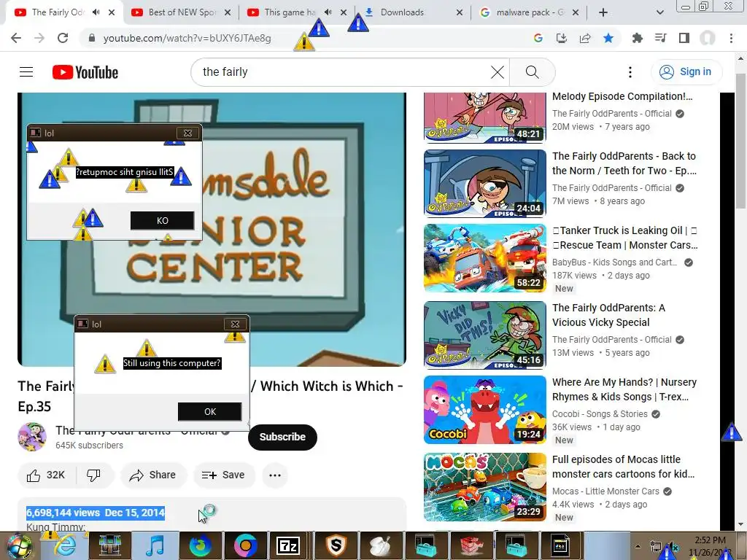747x560 pixels.
Task: Expand Chrome tab search chevron
Action: (659, 12)
